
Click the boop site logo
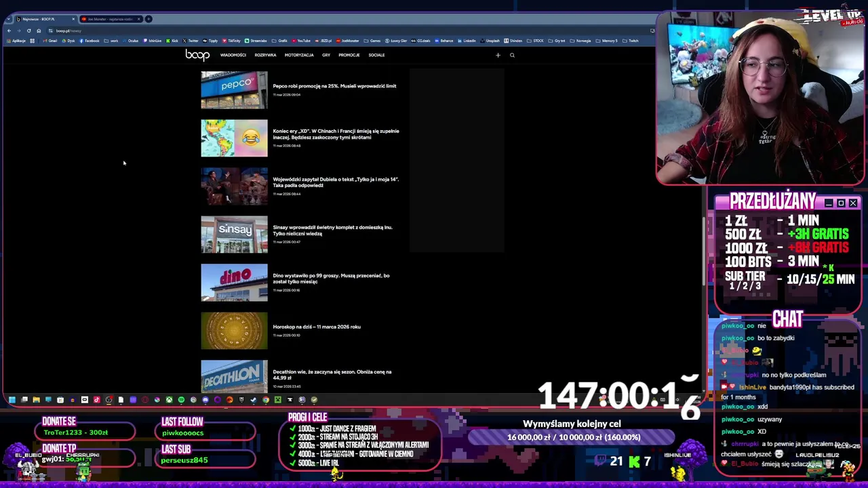tap(197, 55)
